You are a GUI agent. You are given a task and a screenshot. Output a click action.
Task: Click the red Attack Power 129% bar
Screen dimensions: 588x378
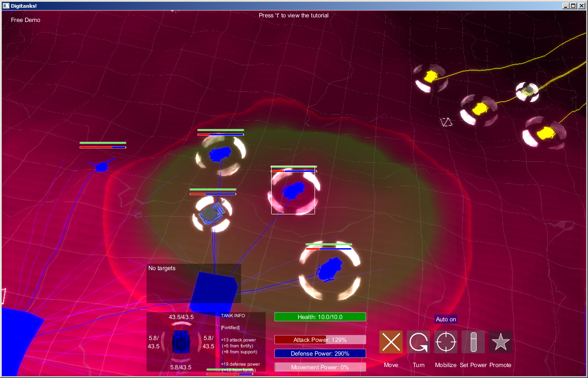(x=320, y=340)
